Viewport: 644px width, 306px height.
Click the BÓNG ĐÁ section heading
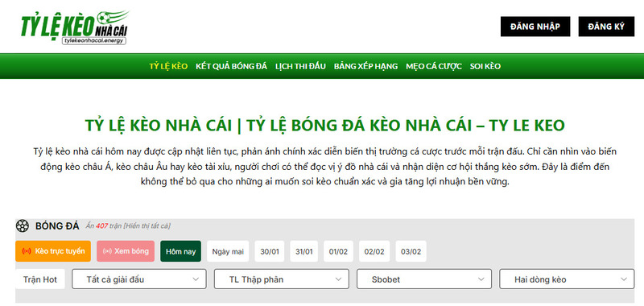(x=57, y=226)
